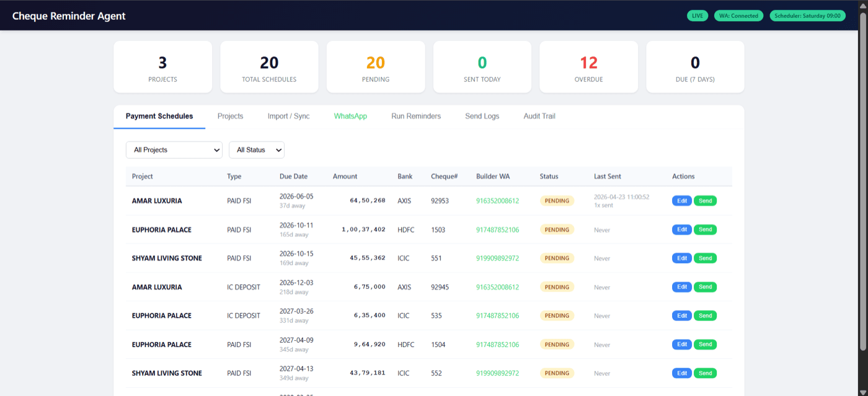Edit the EUPHORIA PALACE cheque 535 row
This screenshot has height=396, width=868.
click(x=682, y=315)
